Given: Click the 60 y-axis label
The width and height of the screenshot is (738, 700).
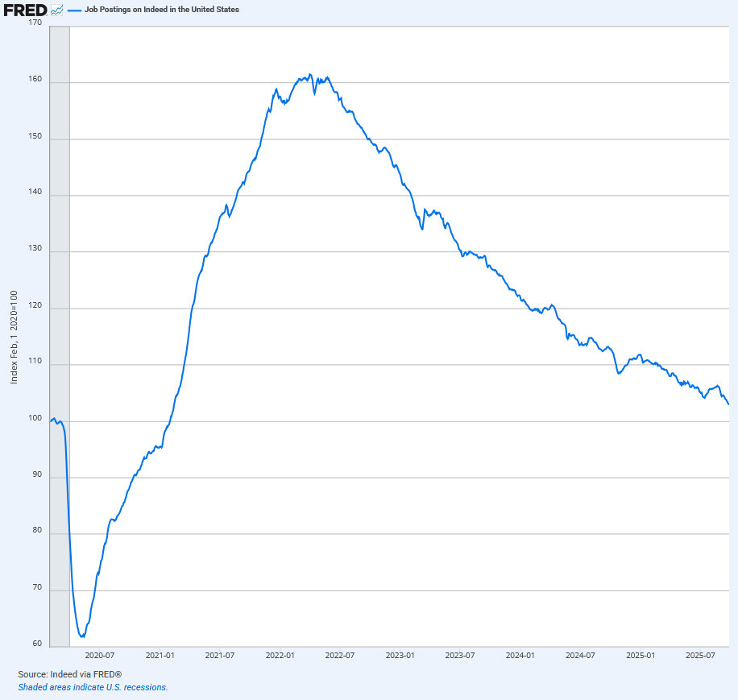Looking at the screenshot, I should 36,643.
